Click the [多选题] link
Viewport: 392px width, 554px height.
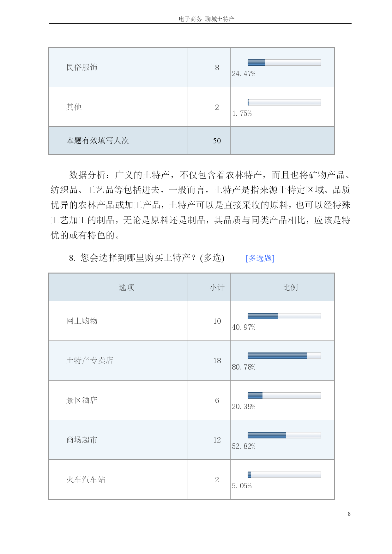(x=260, y=258)
